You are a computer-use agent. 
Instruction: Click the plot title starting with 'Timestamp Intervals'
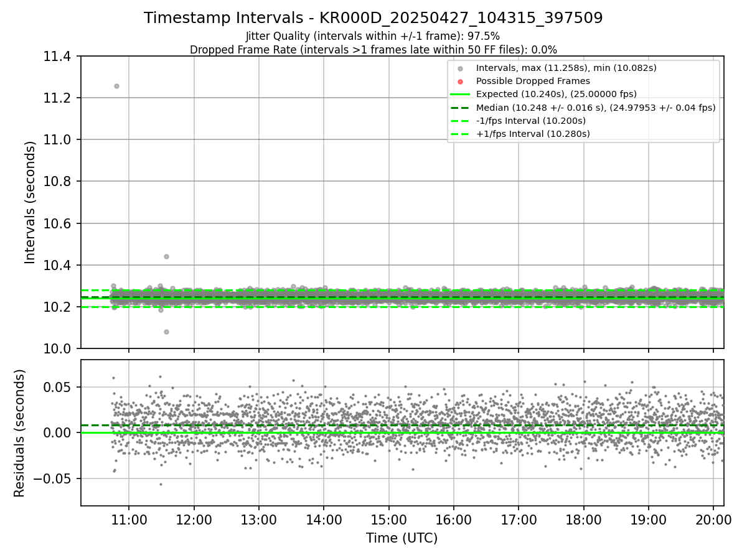point(374,18)
